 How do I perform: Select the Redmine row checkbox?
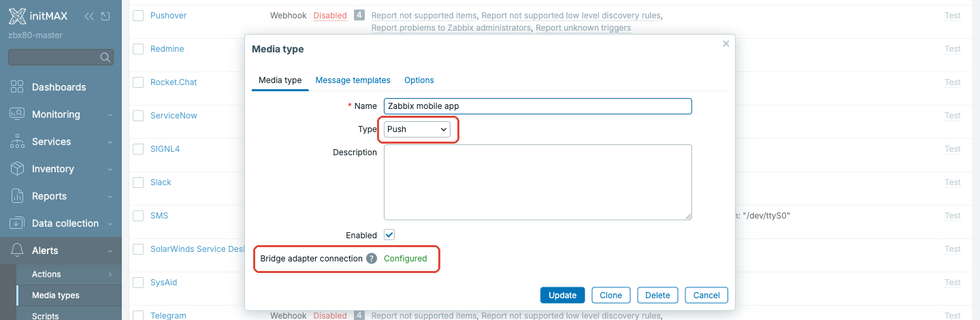(x=138, y=49)
